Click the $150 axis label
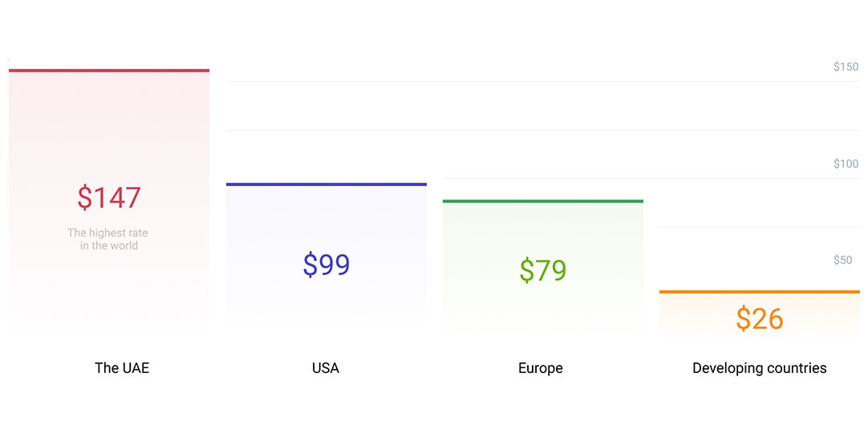Viewport: 868px width, 425px height. [846, 67]
